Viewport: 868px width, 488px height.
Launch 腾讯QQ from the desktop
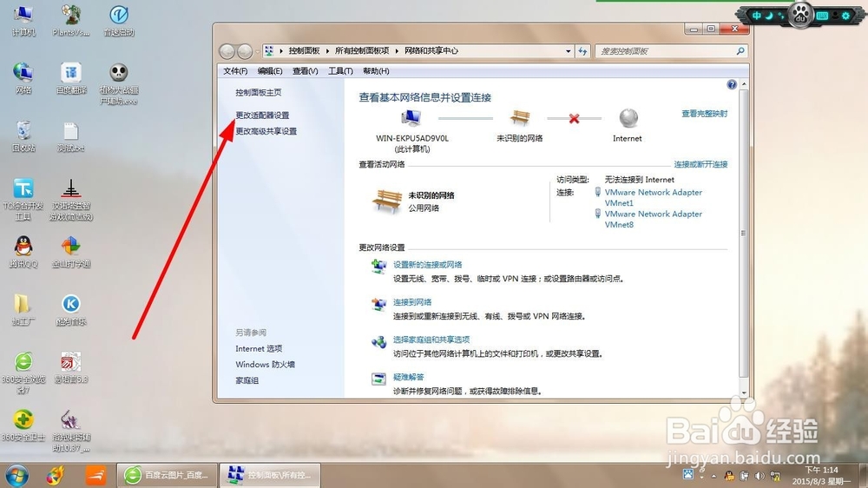point(23,252)
